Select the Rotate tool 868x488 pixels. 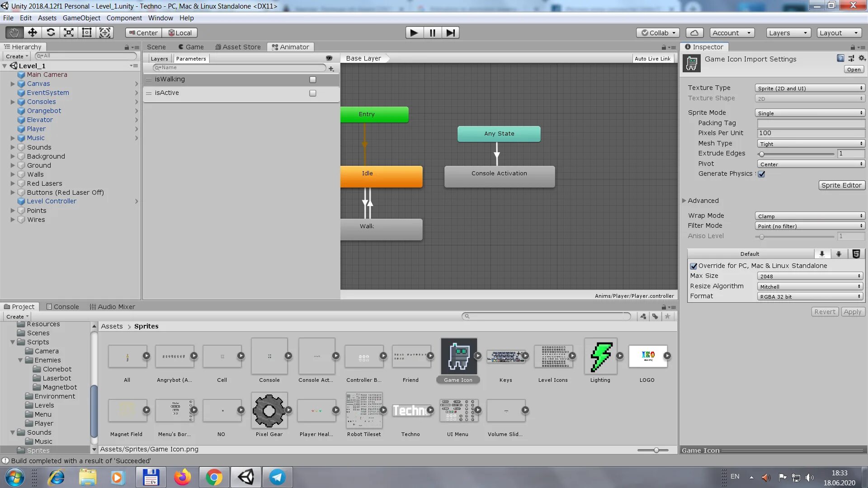tap(51, 33)
